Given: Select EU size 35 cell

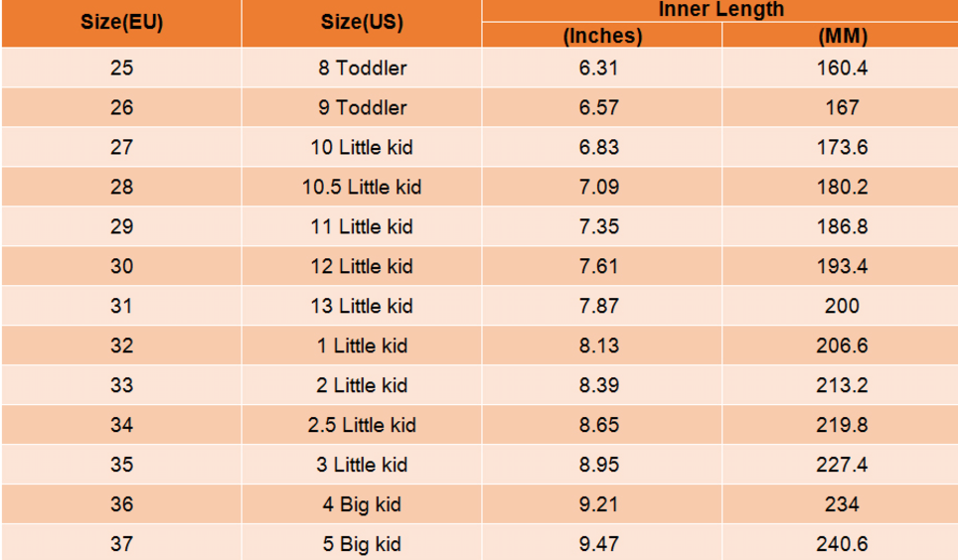Looking at the screenshot, I should click(x=121, y=465).
